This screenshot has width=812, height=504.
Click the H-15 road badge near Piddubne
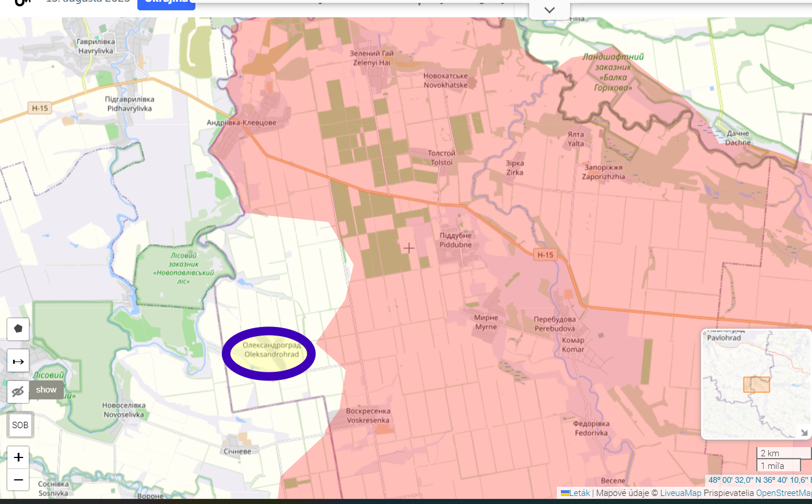pyautogui.click(x=545, y=255)
